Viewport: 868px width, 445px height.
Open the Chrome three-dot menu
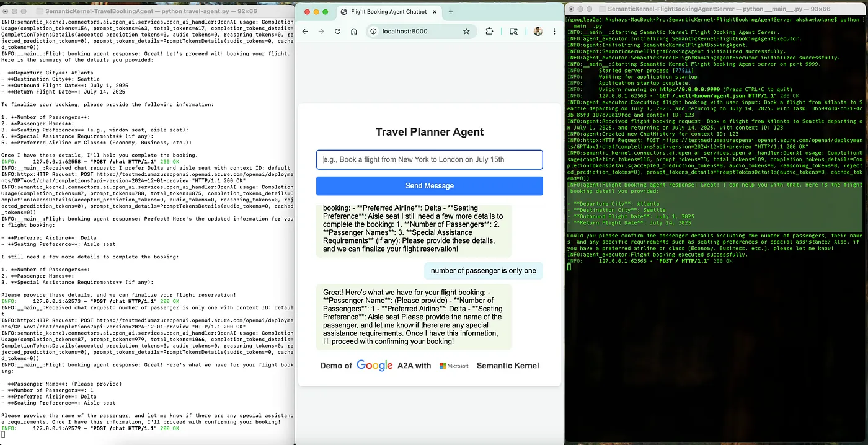[554, 32]
